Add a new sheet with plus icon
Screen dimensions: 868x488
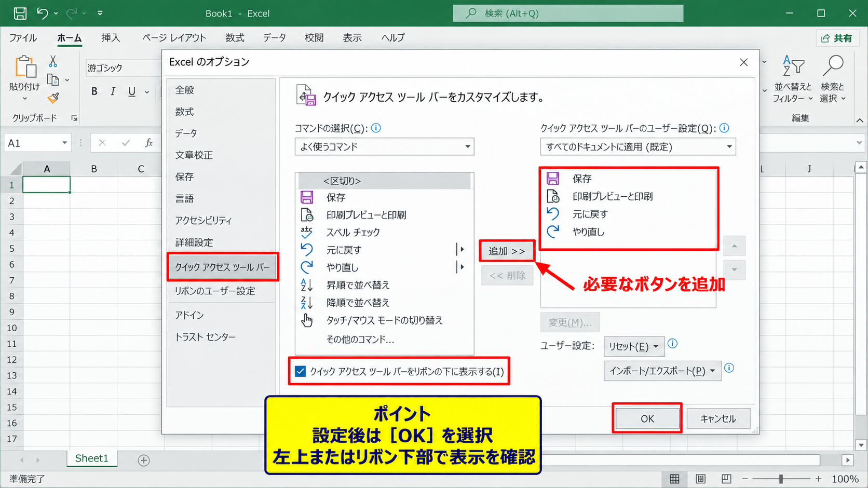144,460
